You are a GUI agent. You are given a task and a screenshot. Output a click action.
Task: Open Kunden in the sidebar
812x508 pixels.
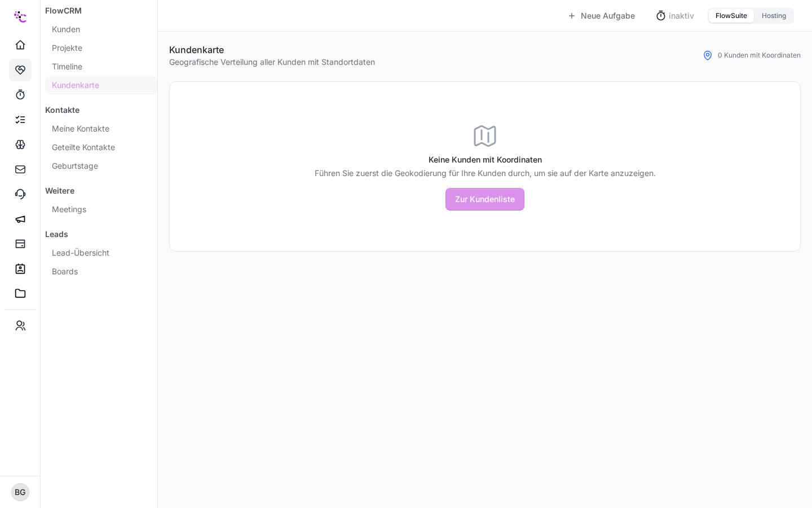tap(101, 29)
